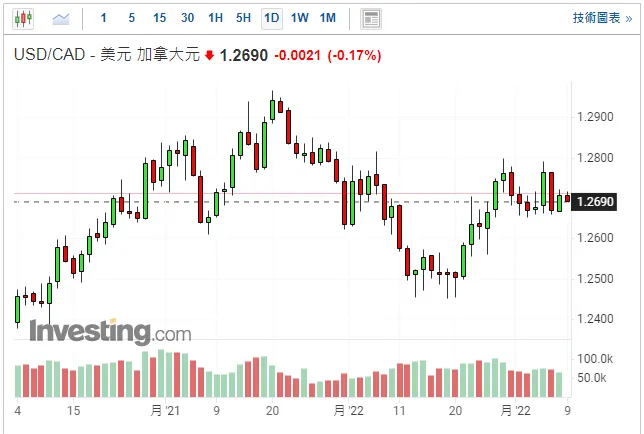644x434 pixels.
Task: Change chart to 1M monthly interval
Action: pos(328,18)
